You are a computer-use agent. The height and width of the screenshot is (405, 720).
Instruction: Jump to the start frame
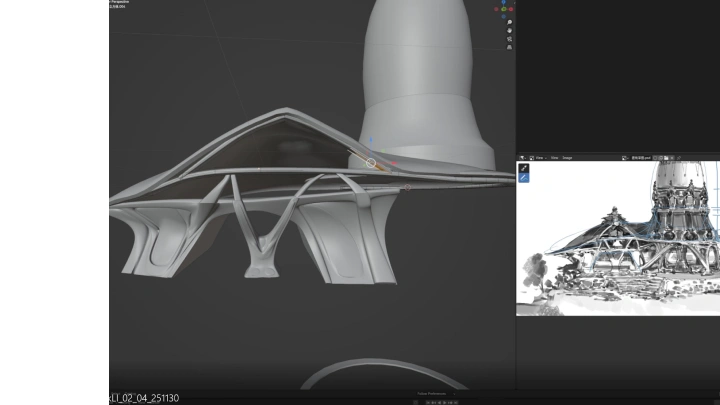[x=428, y=403]
